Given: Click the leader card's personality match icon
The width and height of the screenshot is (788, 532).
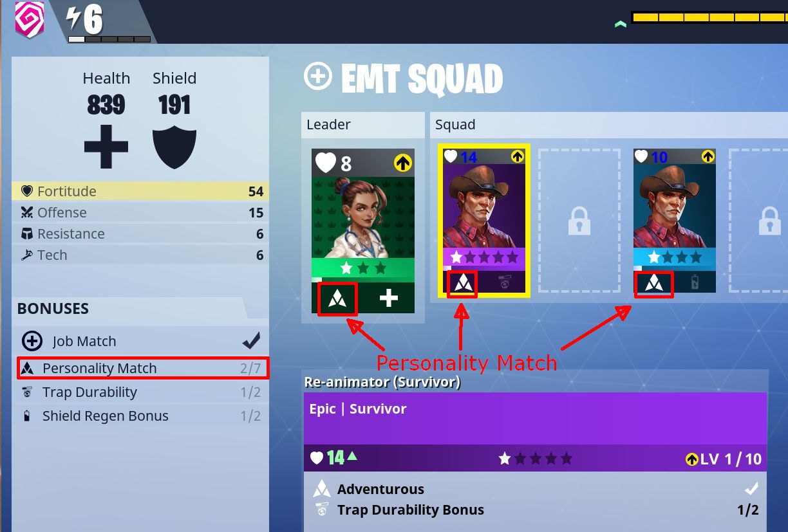Looking at the screenshot, I should (337, 298).
